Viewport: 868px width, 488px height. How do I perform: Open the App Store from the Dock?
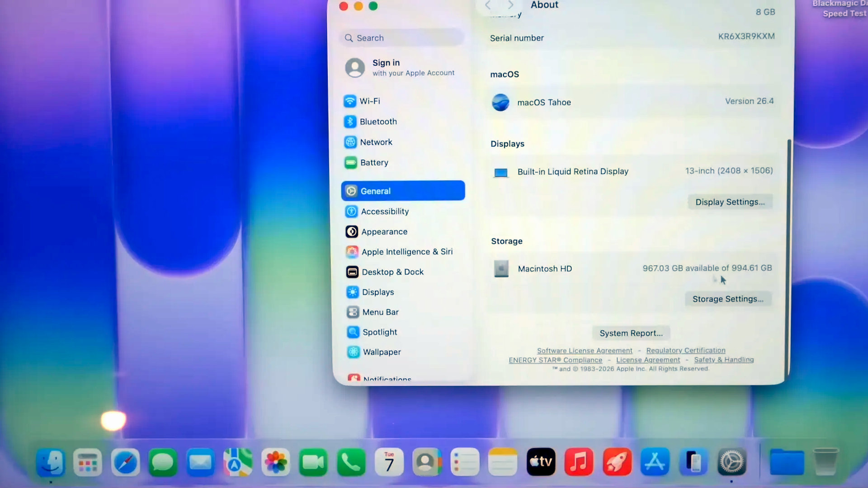coord(655,462)
